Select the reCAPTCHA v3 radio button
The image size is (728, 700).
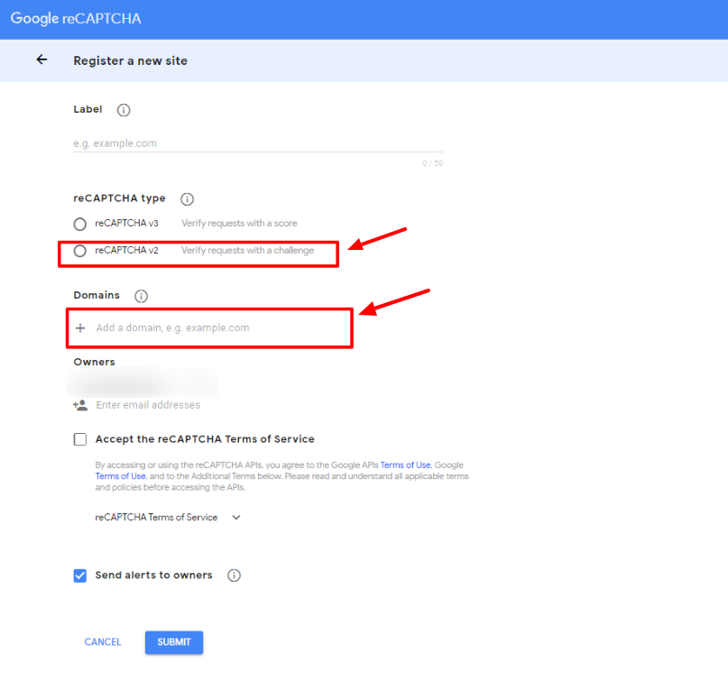80,225
